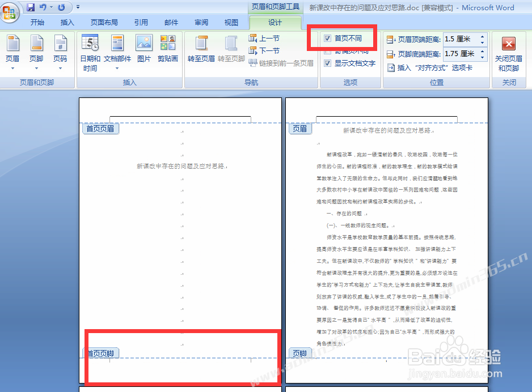
Task: Open Quick Access Toolbar customize arrow
Action: pyautogui.click(x=78, y=7)
